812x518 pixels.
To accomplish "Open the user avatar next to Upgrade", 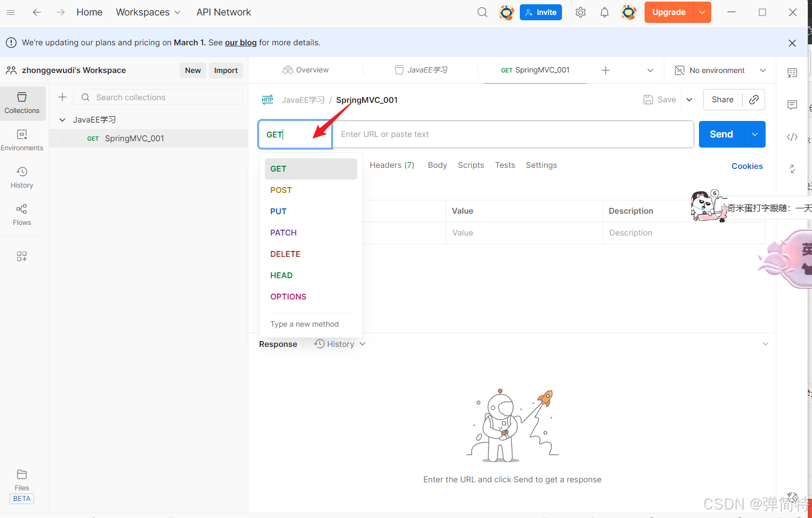I will tap(629, 12).
